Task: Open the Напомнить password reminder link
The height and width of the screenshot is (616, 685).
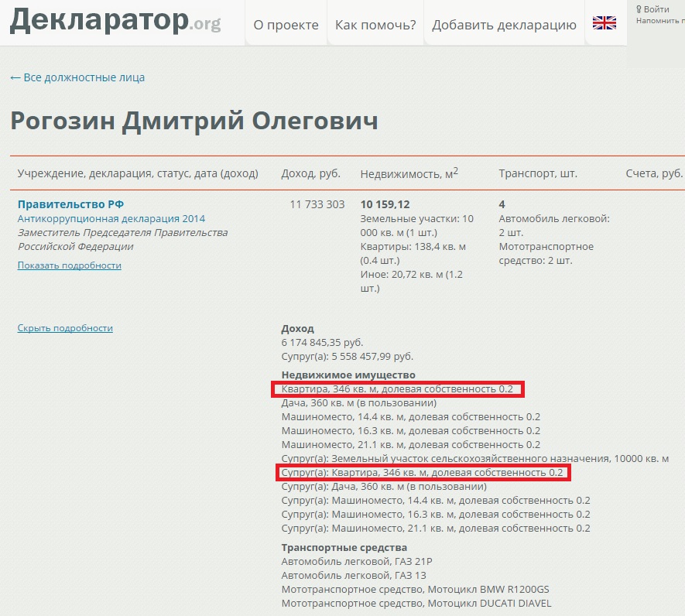Action: pyautogui.click(x=659, y=21)
